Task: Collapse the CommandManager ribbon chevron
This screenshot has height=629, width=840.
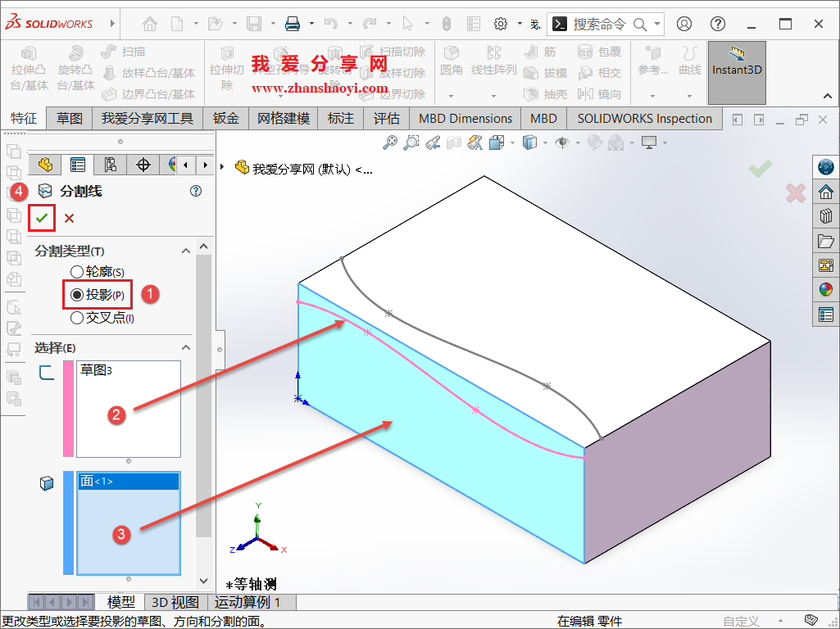Action: 828,97
